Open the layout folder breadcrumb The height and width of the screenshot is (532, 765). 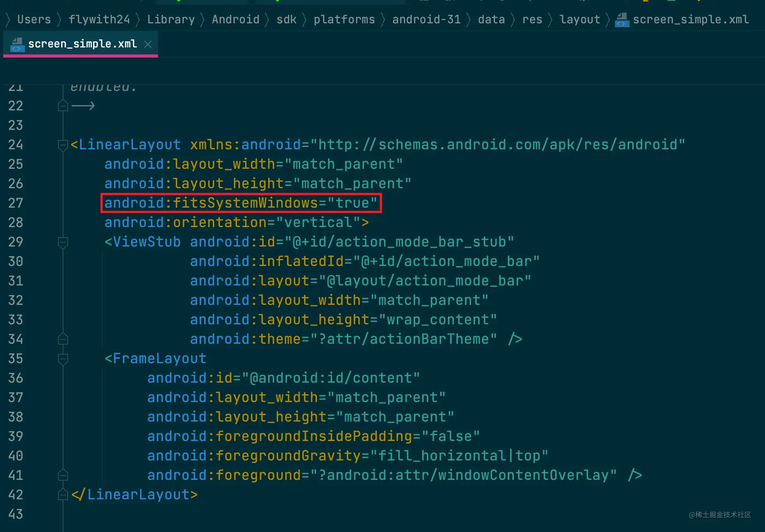579,19
